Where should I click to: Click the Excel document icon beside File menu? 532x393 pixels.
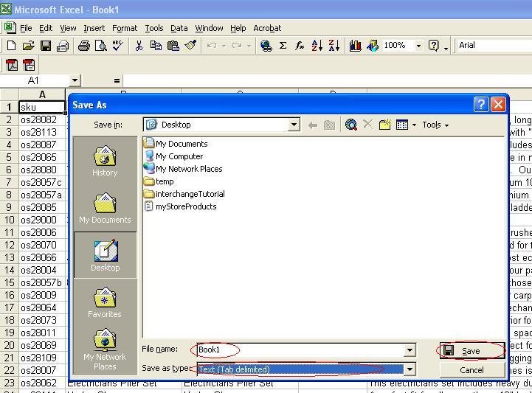coord(10,27)
